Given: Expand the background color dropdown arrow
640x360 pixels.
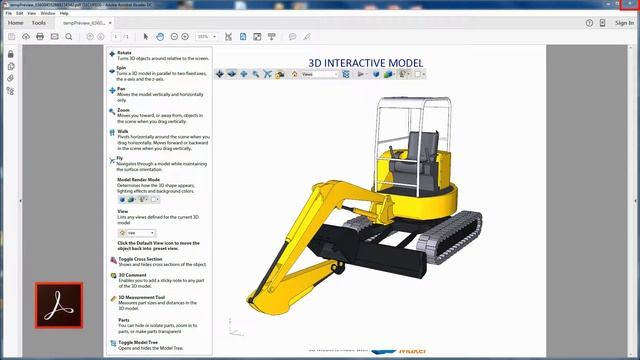Looking at the screenshot, I should tap(424, 74).
